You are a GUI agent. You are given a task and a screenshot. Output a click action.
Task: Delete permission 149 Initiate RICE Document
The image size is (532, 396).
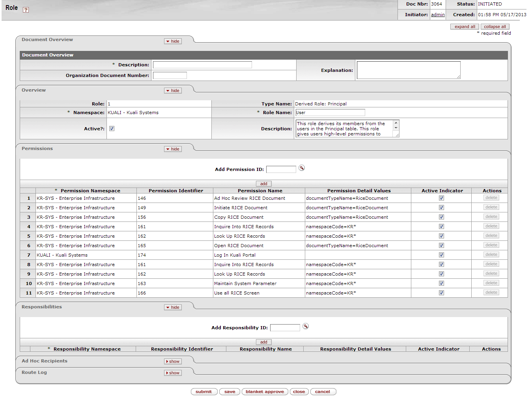coord(491,207)
